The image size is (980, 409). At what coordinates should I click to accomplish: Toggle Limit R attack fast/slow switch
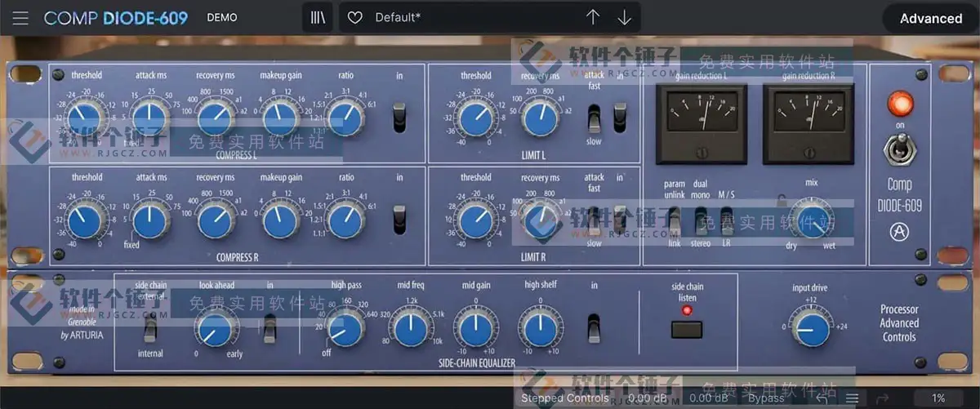[x=594, y=220]
